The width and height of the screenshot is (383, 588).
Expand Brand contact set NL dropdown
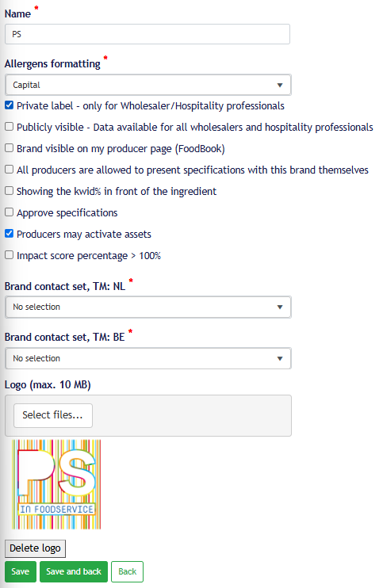148,307
